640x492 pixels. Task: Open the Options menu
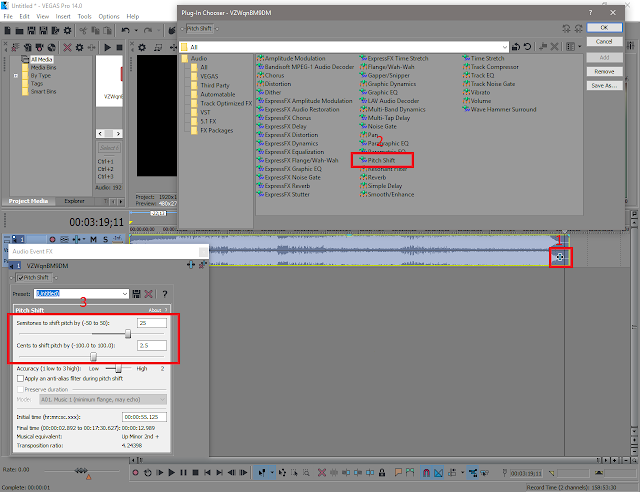pos(109,16)
